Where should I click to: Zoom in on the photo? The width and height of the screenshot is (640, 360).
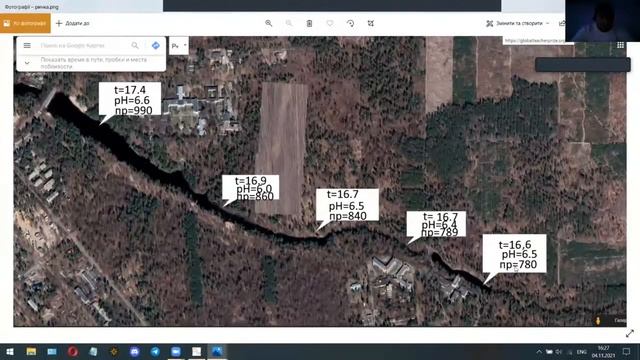pyautogui.click(x=268, y=23)
